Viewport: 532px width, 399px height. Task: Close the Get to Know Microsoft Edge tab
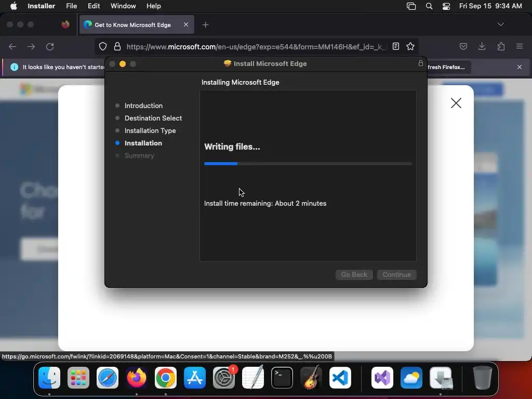click(x=186, y=24)
